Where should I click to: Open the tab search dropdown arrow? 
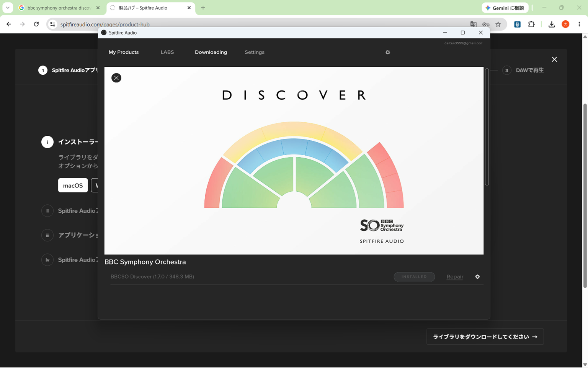[8, 8]
